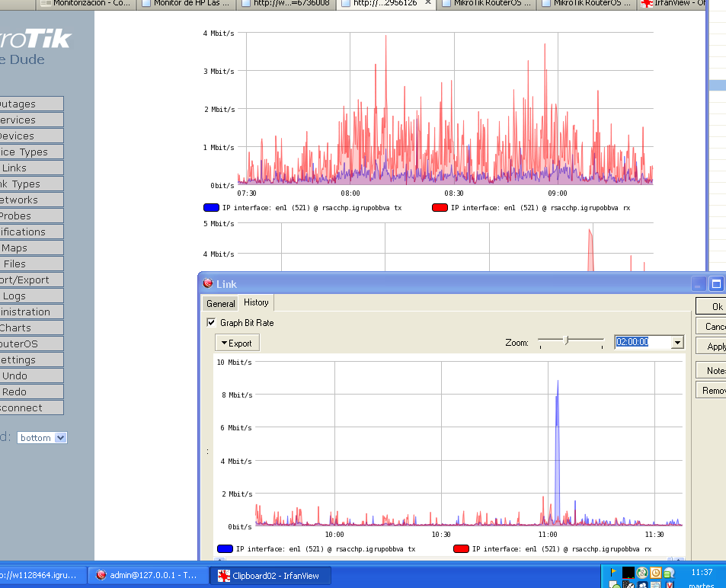
Task: Click the red Dude icon in Link title bar
Action: 208,283
